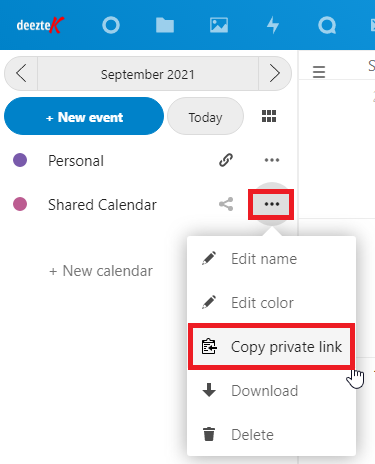The height and width of the screenshot is (464, 375).
Task: Toggle Personal calendar visibility purple dot
Action: click(x=20, y=160)
